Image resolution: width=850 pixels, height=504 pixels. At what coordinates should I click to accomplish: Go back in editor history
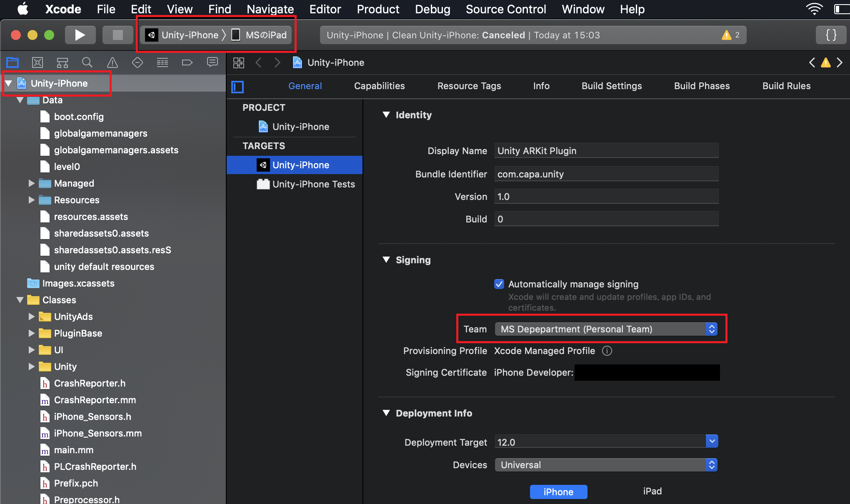click(259, 62)
